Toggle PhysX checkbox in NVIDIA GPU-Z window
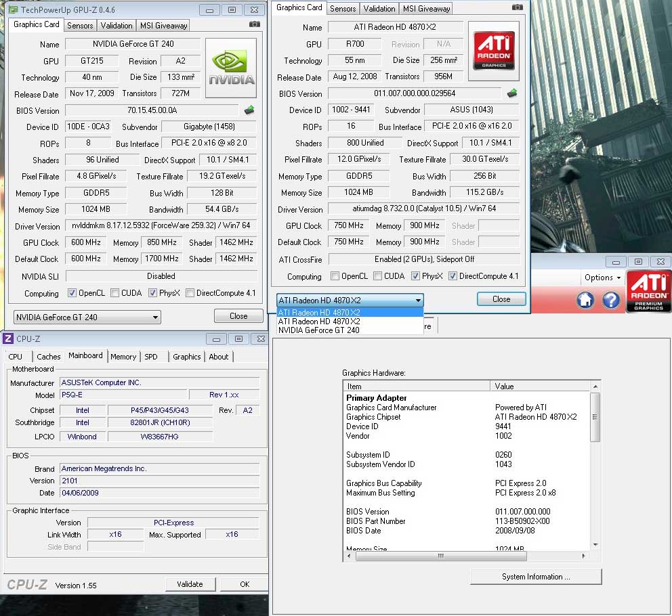 (x=152, y=293)
